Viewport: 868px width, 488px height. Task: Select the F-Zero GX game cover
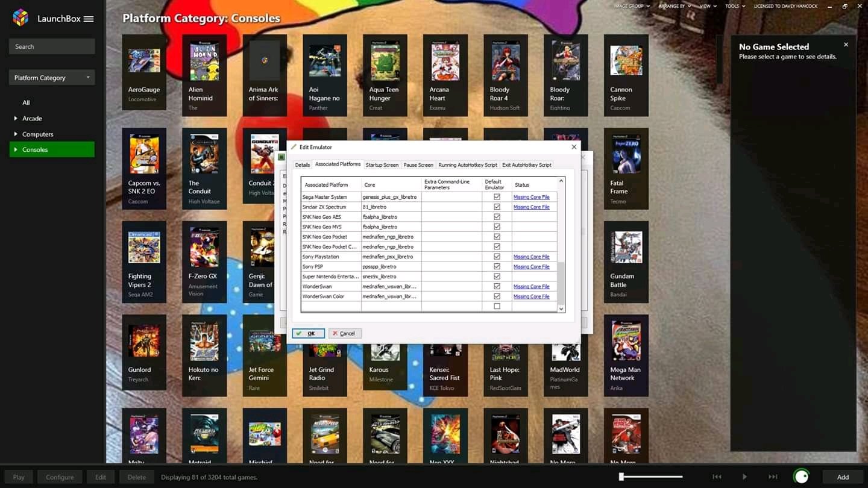pos(204,248)
